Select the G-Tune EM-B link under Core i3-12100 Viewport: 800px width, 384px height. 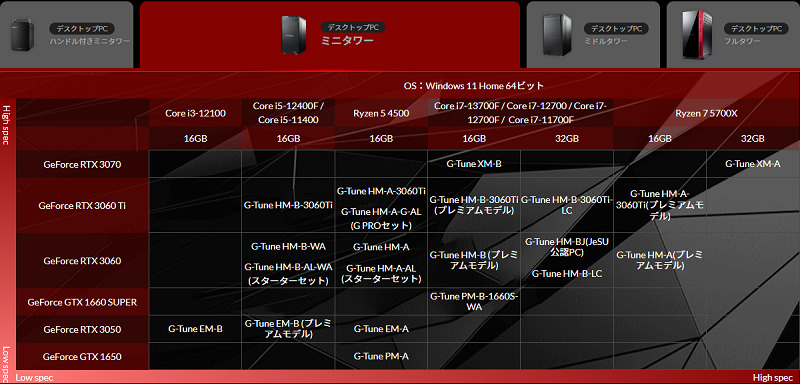point(195,329)
